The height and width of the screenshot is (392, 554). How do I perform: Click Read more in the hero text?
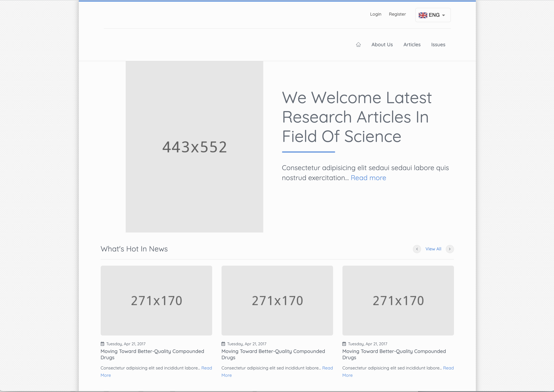(368, 178)
